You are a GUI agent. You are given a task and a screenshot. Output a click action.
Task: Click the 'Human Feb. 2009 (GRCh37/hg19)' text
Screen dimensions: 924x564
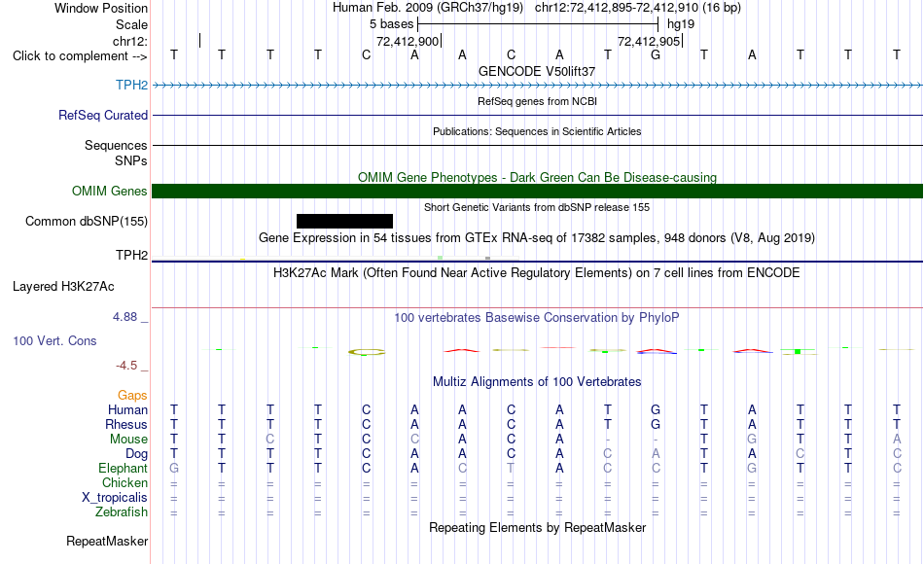pyautogui.click(x=428, y=8)
